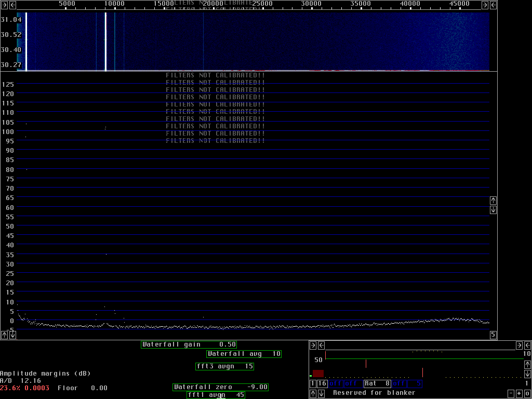Viewport: 532px width, 399px height.
Task: Click the 50 label in the blanker panel
Action: coord(318,360)
